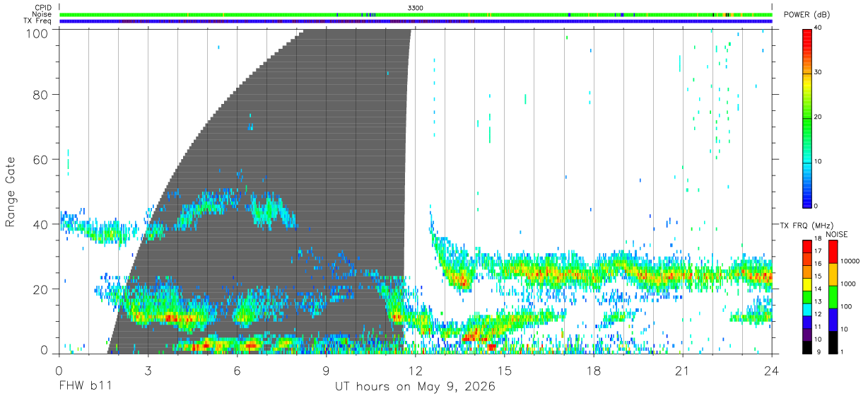The image size is (868, 401).
Task: Select the TX Freq row label at top
Action: point(37,21)
